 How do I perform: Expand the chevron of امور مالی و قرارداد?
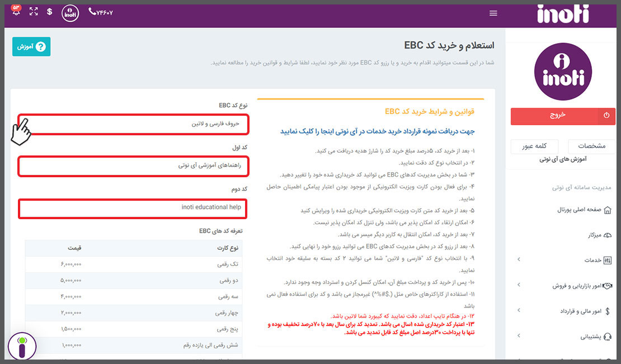[519, 310]
